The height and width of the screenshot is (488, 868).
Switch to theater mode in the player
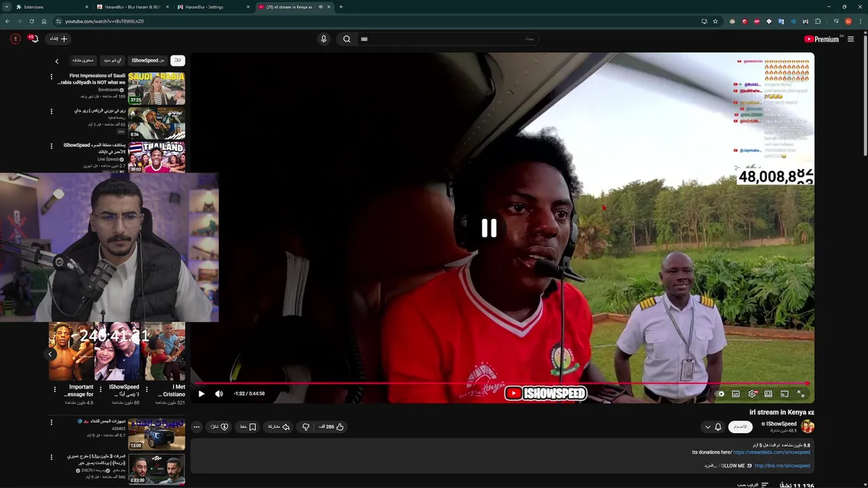click(768, 394)
